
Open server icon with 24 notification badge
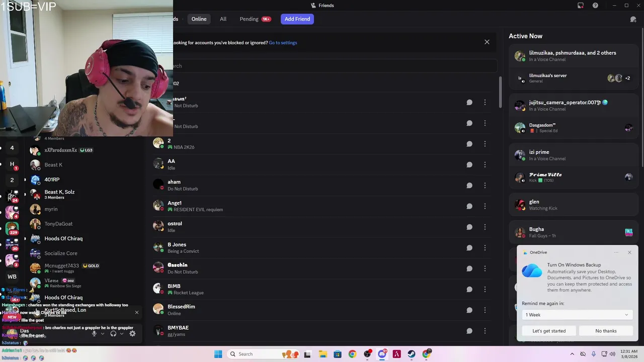click(12, 196)
